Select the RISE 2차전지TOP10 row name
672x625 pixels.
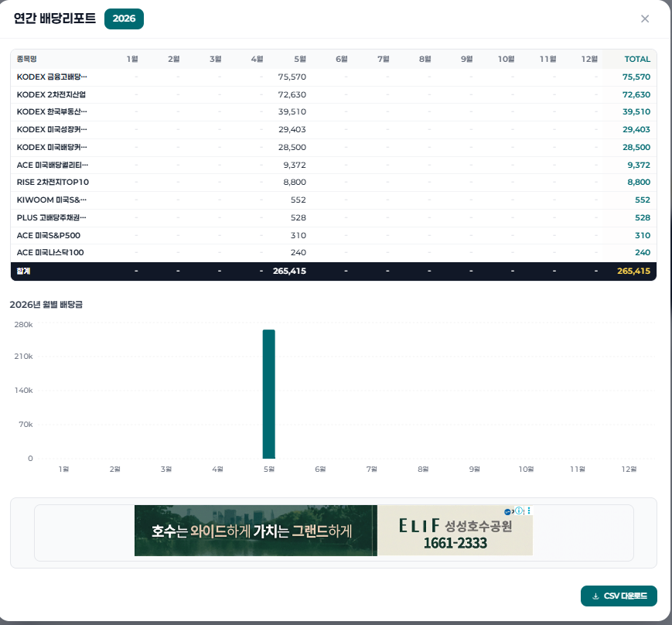[x=53, y=183]
